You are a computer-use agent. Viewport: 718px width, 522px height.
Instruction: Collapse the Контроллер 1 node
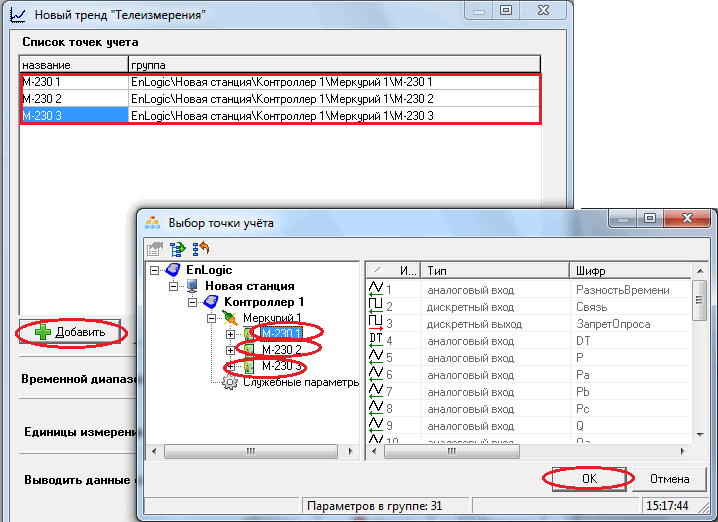[x=193, y=302]
